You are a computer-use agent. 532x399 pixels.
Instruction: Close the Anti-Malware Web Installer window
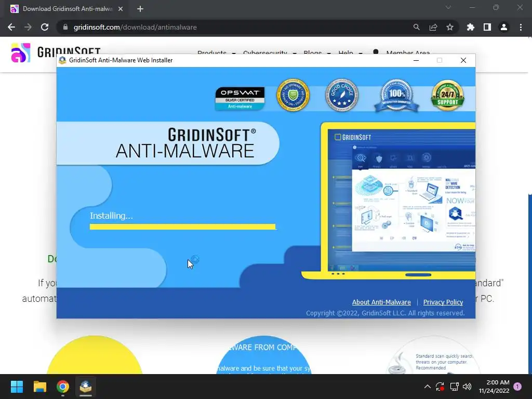(463, 60)
